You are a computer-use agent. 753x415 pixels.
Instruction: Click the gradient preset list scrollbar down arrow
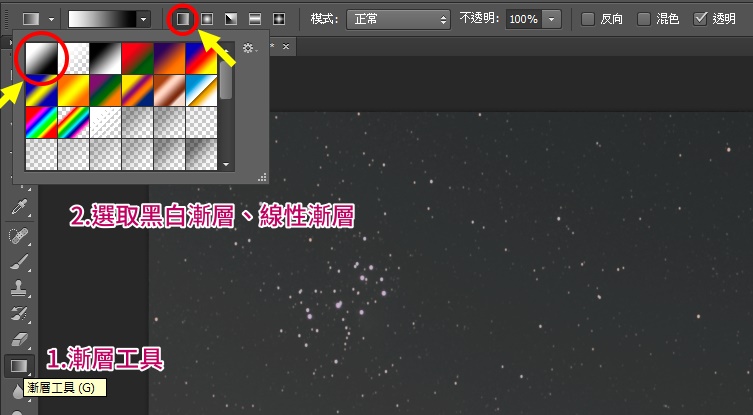(226, 162)
